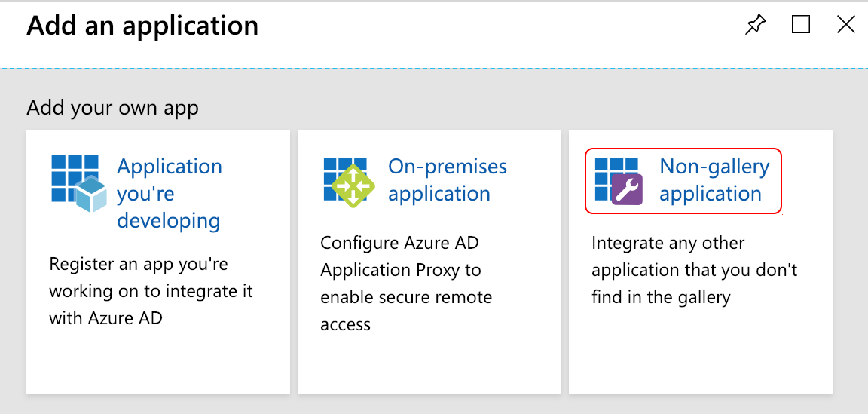Click the "Configure Azure AD Application Proxy" description

click(406, 284)
